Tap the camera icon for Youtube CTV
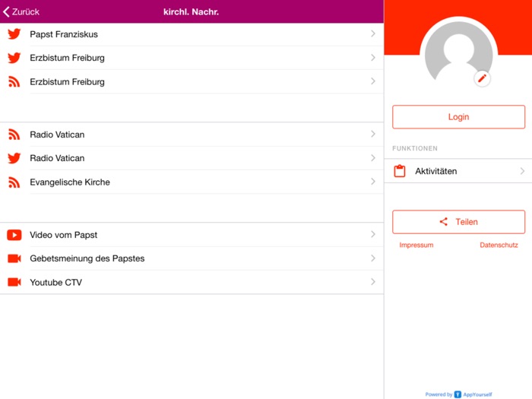The width and height of the screenshot is (532, 399). (x=14, y=282)
